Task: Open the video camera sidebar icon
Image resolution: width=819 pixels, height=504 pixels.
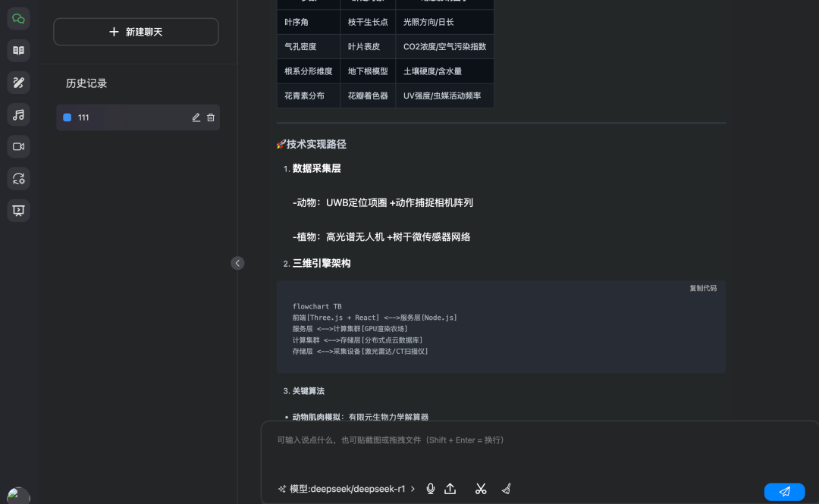Action: pos(19,146)
